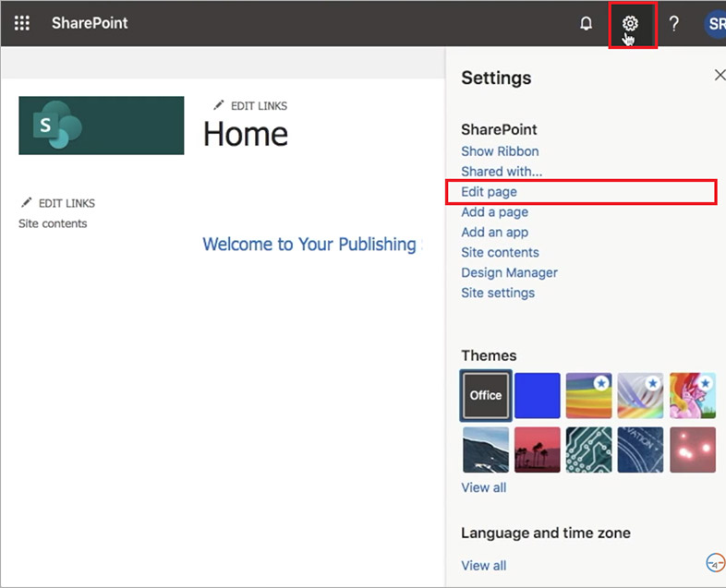The image size is (726, 588).
Task: Select the Office theme swatch
Action: [x=486, y=396]
